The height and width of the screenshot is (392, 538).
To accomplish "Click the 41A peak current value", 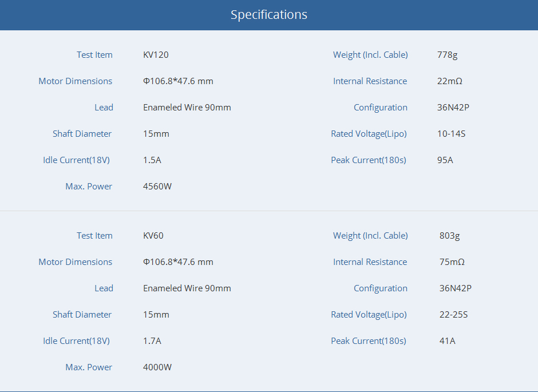I will [x=447, y=341].
